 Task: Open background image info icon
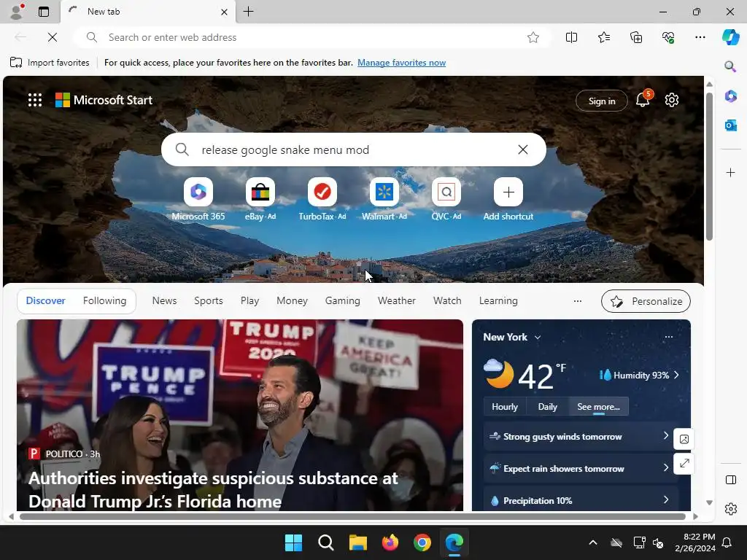click(x=684, y=439)
